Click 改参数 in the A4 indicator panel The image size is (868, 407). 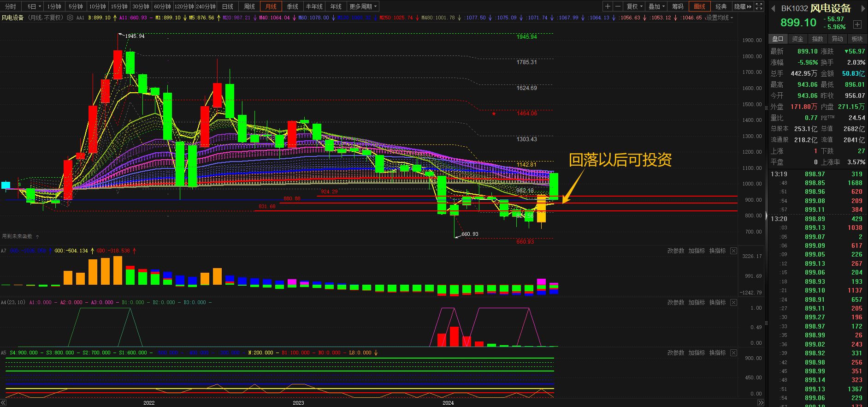coord(676,303)
